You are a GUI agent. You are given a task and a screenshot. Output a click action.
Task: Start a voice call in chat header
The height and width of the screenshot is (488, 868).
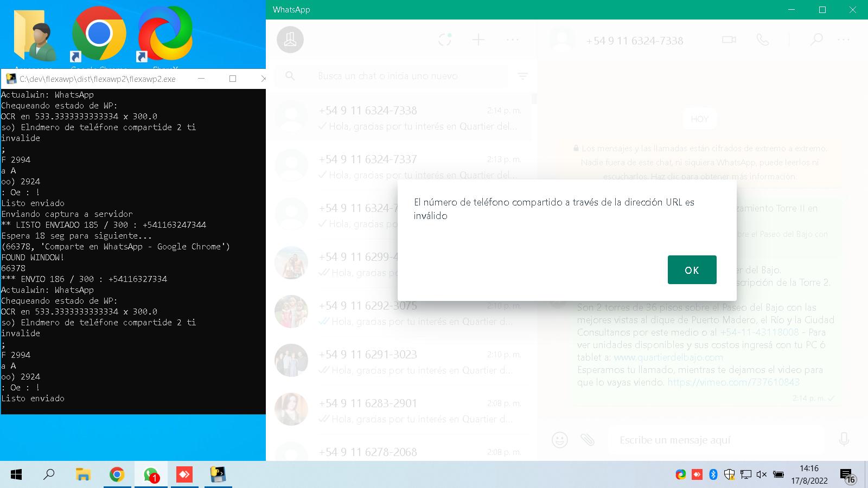click(763, 40)
